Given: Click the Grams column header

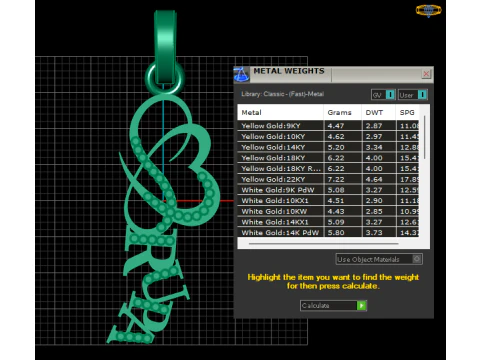Looking at the screenshot, I should pos(342,112).
